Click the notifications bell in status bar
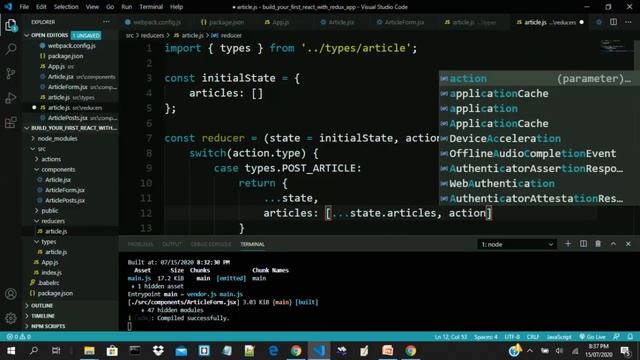This screenshot has height=360, width=640. point(630,337)
